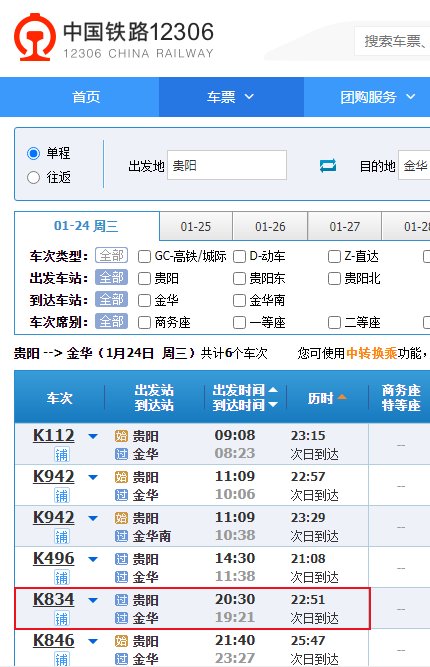
Task: Click the 车次 column header
Action: (60, 398)
